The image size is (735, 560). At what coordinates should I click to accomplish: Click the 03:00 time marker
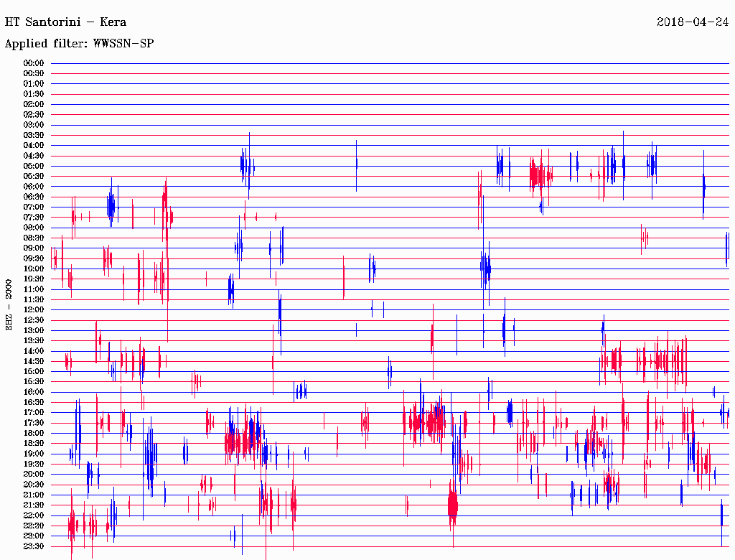click(34, 125)
